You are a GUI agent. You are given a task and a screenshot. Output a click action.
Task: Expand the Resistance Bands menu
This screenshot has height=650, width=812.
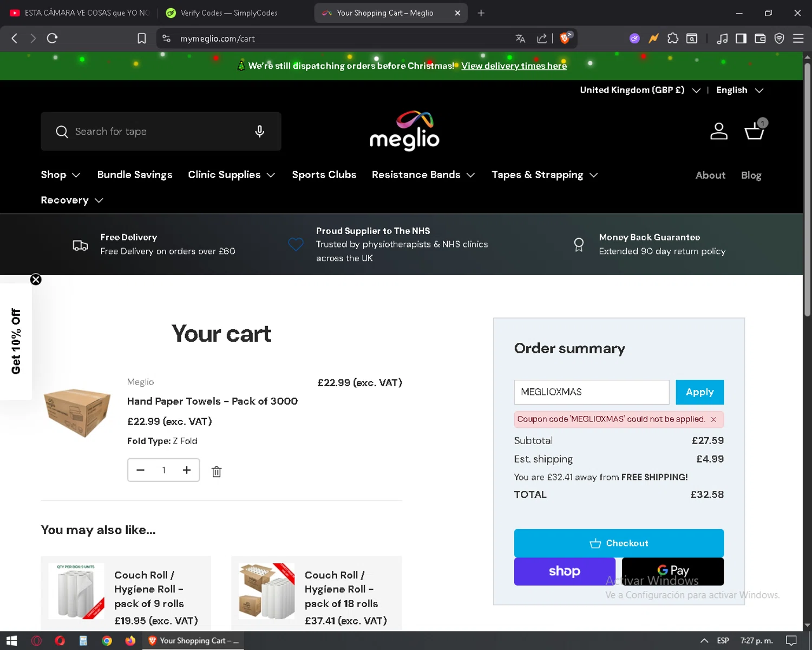423,175
